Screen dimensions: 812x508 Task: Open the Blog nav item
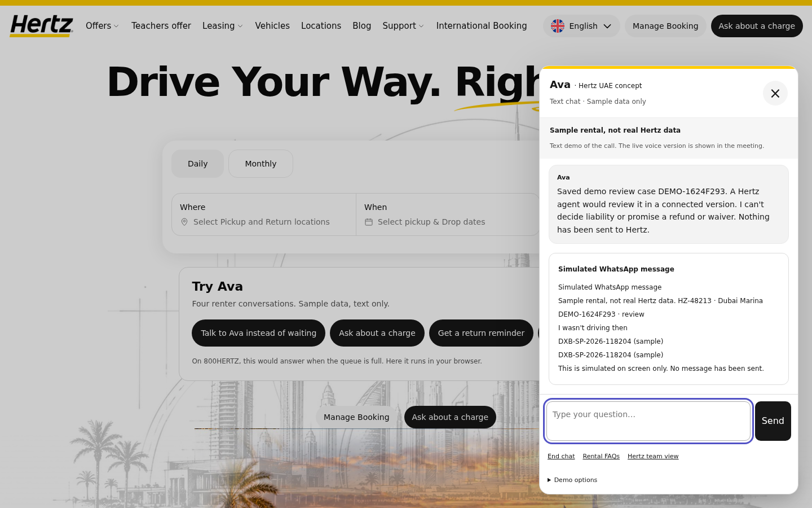coord(361,26)
